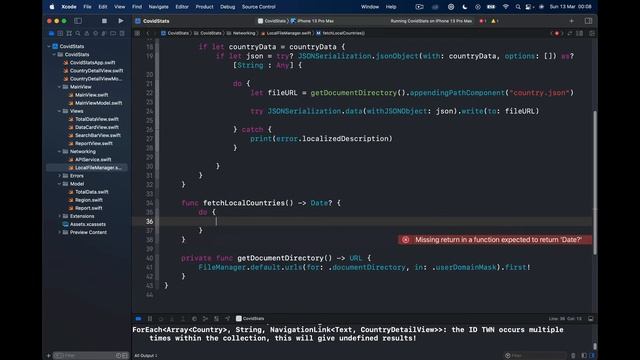
Task: Toggle the navigator sidebar in the toolbar
Action: (x=78, y=21)
